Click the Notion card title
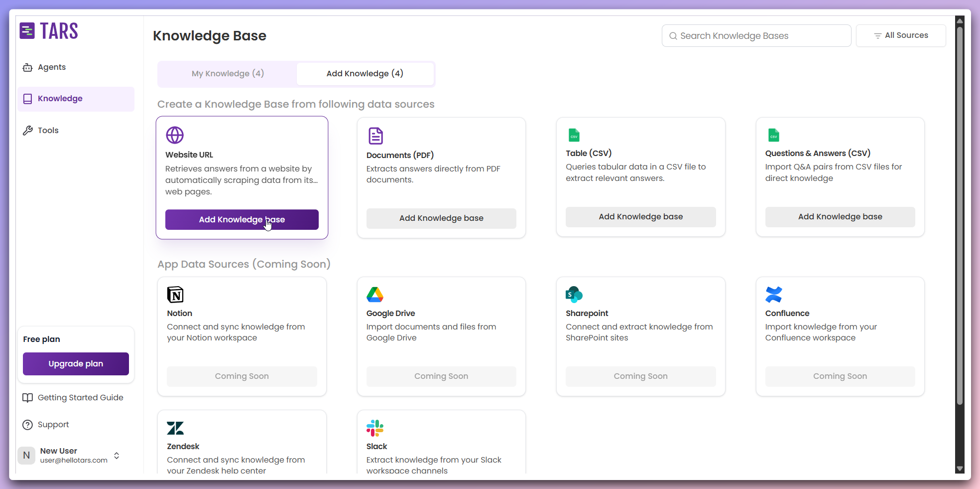980x489 pixels. click(179, 314)
